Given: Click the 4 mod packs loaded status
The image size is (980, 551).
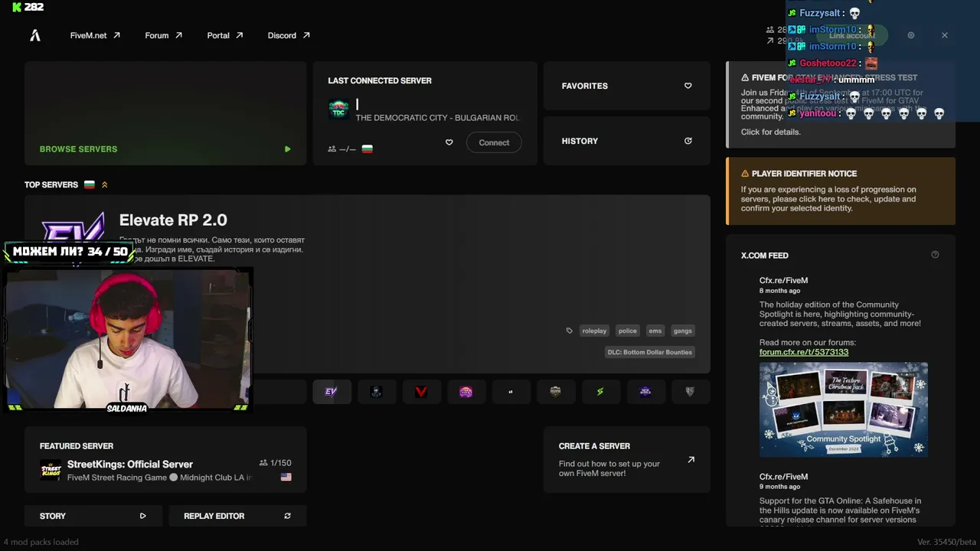Looking at the screenshot, I should (41, 542).
